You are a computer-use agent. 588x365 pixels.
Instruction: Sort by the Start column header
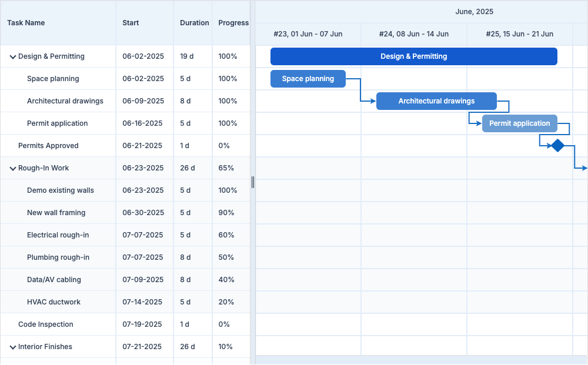click(131, 23)
